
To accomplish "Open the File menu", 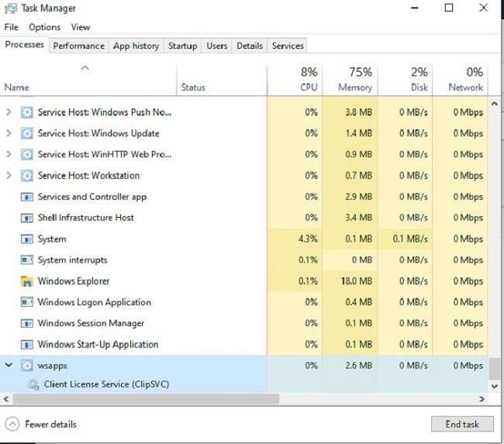I will pos(12,27).
